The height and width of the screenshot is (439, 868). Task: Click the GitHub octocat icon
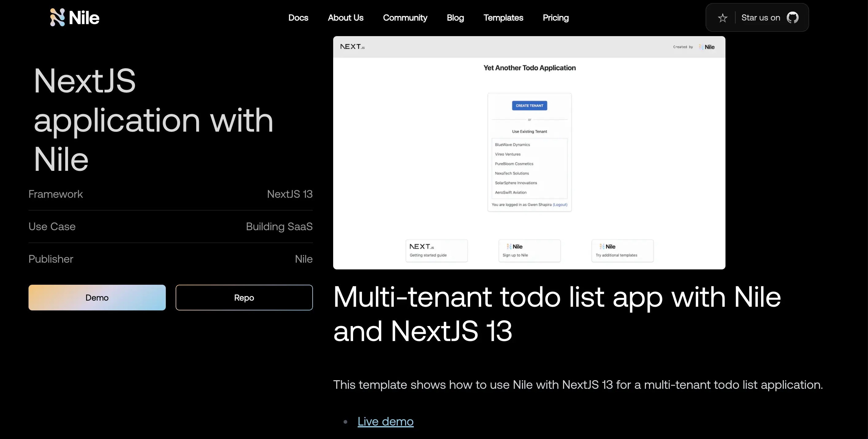pos(792,17)
